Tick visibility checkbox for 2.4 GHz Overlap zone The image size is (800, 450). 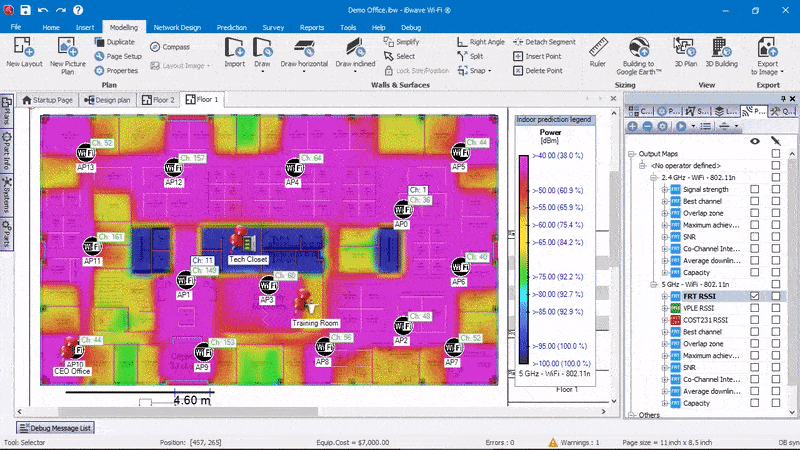(755, 213)
